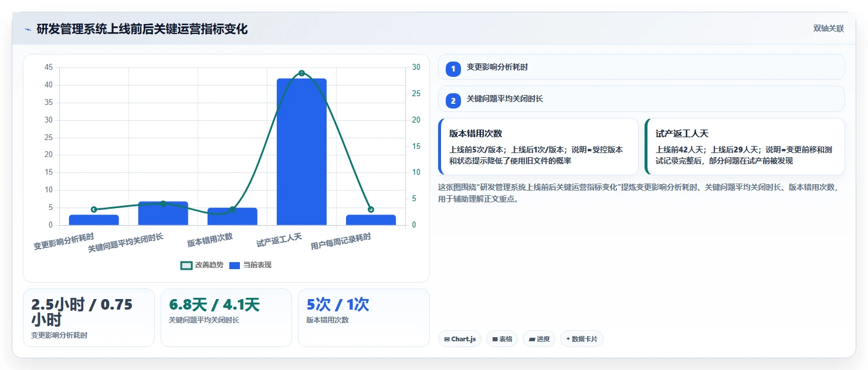The height and width of the screenshot is (370, 868).
Task: Click the 6.8天 / 4.1天 stat card
Action: (x=226, y=318)
